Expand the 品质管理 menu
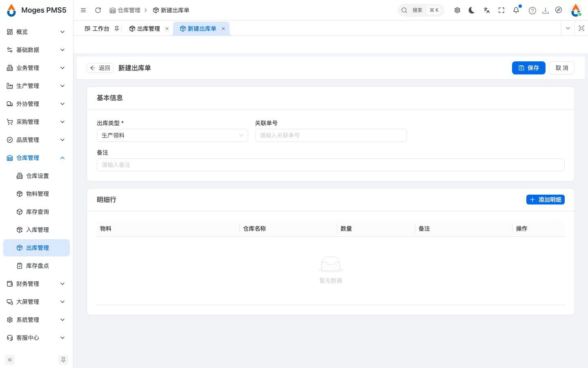The height and width of the screenshot is (368, 588). pos(36,140)
